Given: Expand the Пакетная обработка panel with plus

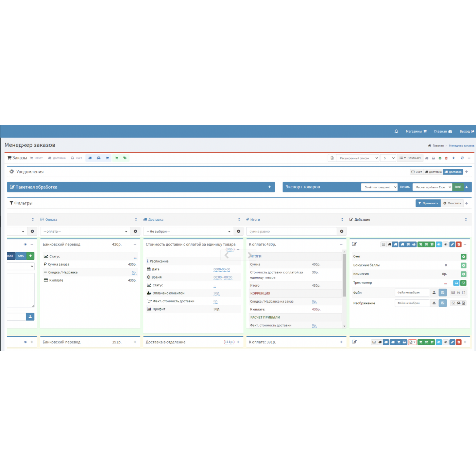Looking at the screenshot, I should [270, 187].
